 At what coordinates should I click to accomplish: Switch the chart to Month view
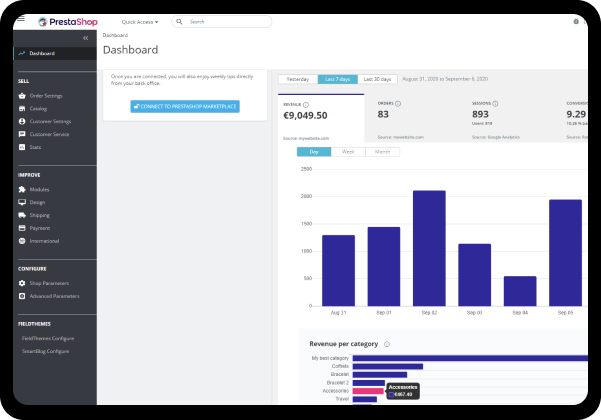(x=381, y=151)
